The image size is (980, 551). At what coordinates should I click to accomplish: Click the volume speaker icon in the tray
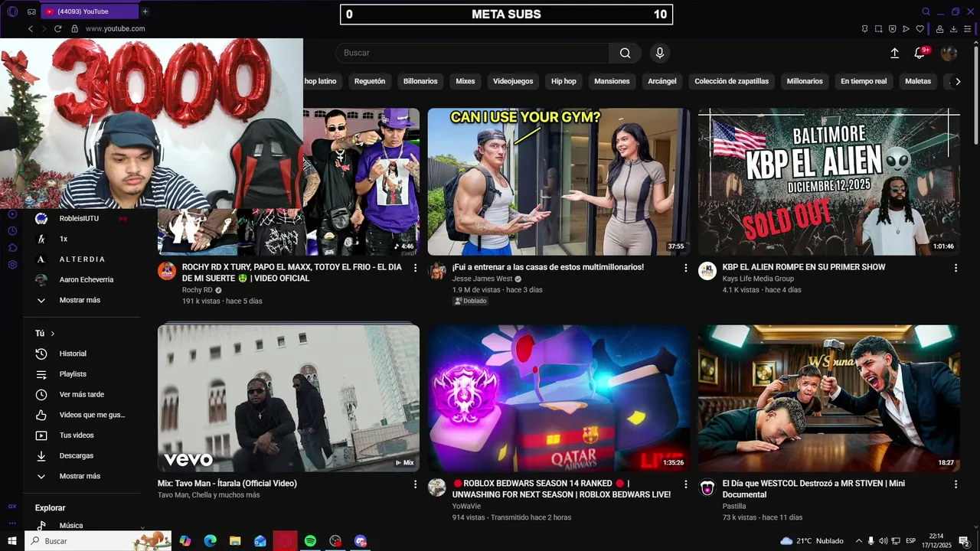click(883, 541)
